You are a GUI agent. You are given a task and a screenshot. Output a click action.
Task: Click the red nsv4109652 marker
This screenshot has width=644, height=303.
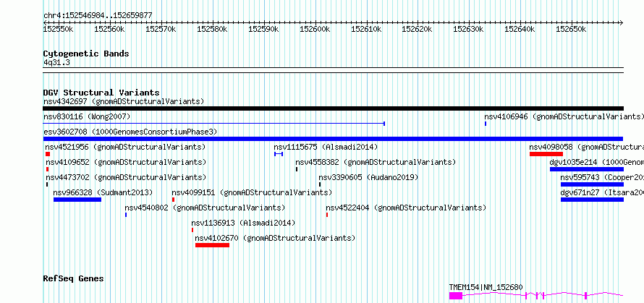[x=47, y=169]
